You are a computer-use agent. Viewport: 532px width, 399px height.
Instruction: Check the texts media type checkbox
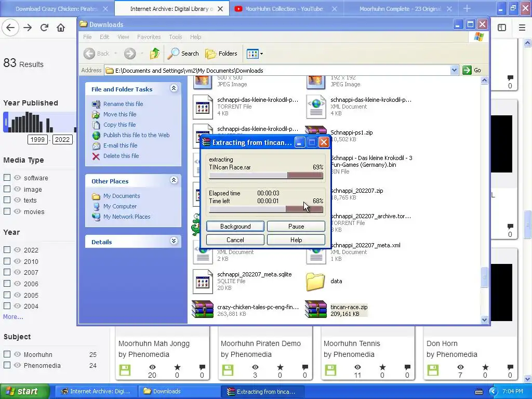[x=7, y=200]
